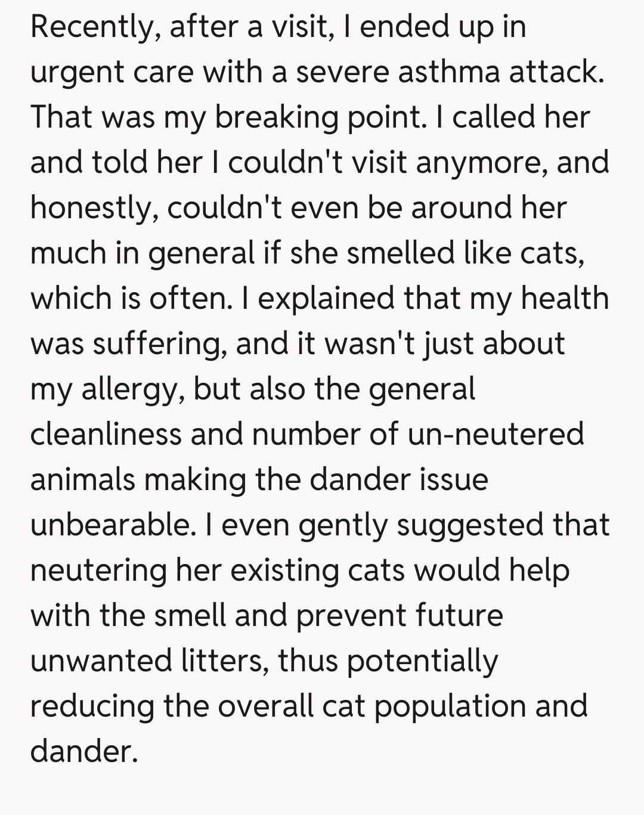Click the word "animals"
The height and width of the screenshot is (815, 644).
(83, 479)
